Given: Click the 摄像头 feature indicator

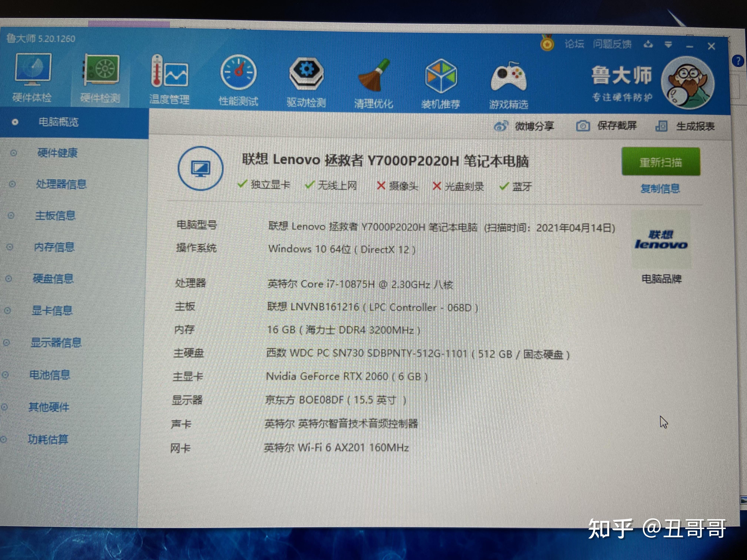Looking at the screenshot, I should 397,186.
